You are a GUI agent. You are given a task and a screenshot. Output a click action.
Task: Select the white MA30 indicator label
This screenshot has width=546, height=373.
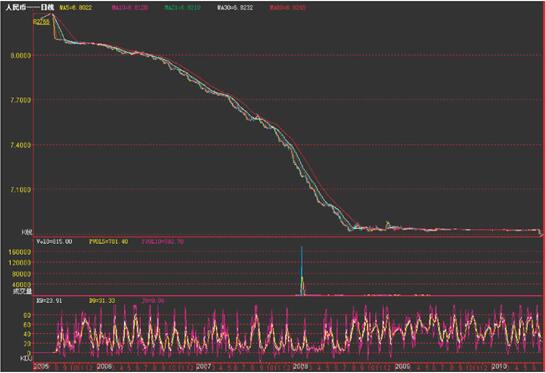[x=235, y=7]
